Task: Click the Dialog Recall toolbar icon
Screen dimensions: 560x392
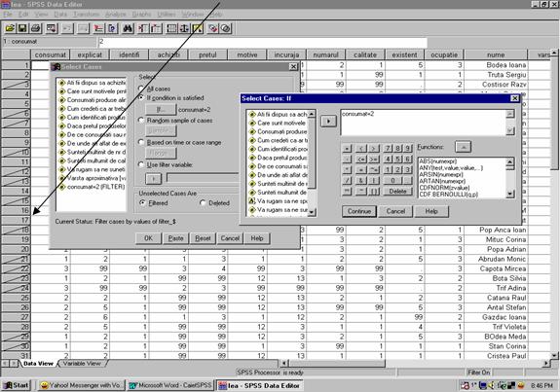Action: coord(52,28)
